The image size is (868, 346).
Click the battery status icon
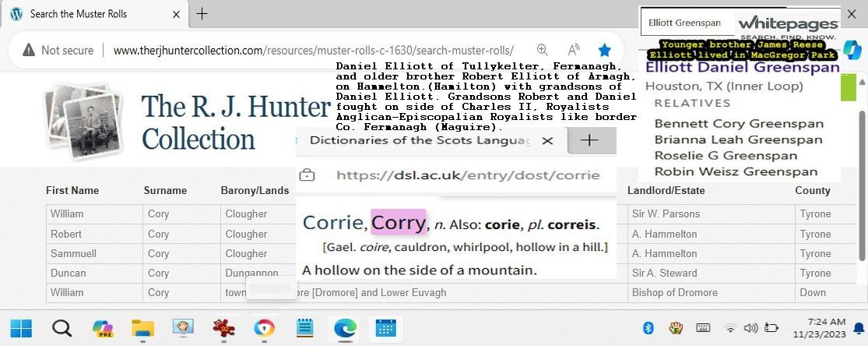click(771, 328)
